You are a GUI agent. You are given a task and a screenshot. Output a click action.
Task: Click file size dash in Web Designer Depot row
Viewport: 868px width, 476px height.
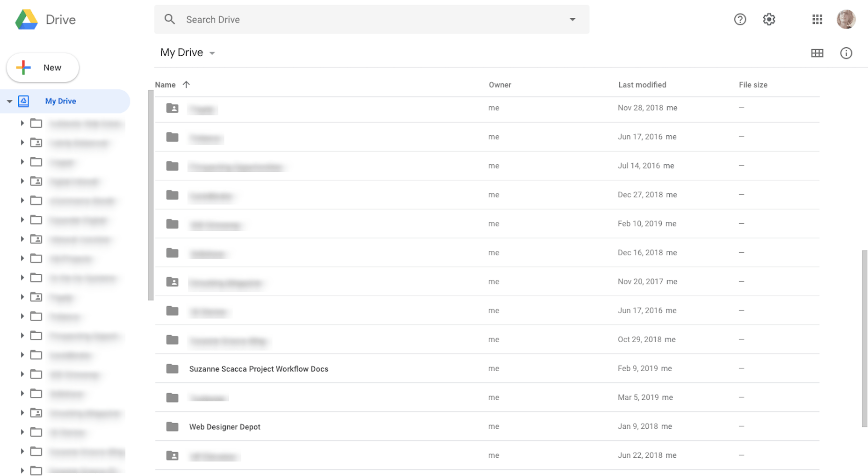(x=741, y=426)
